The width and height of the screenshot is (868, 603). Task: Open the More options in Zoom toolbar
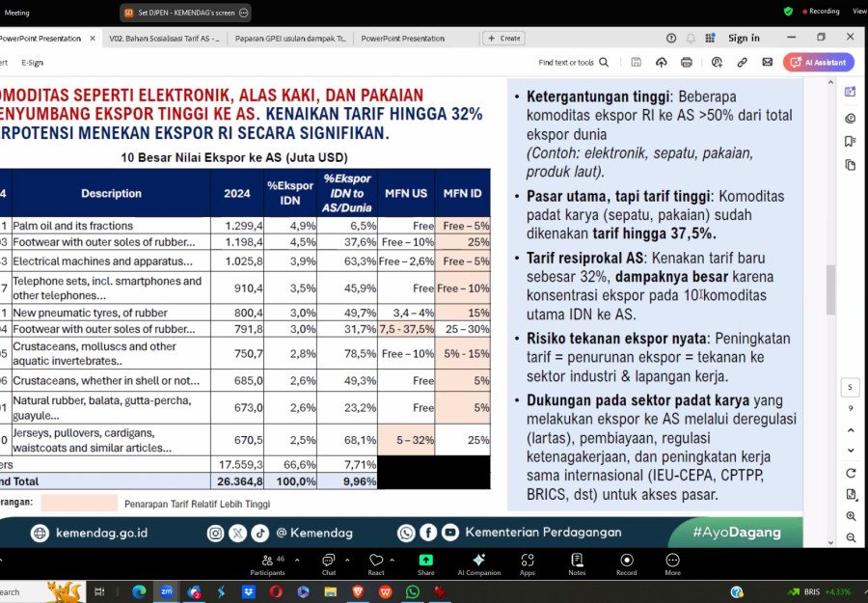672,564
